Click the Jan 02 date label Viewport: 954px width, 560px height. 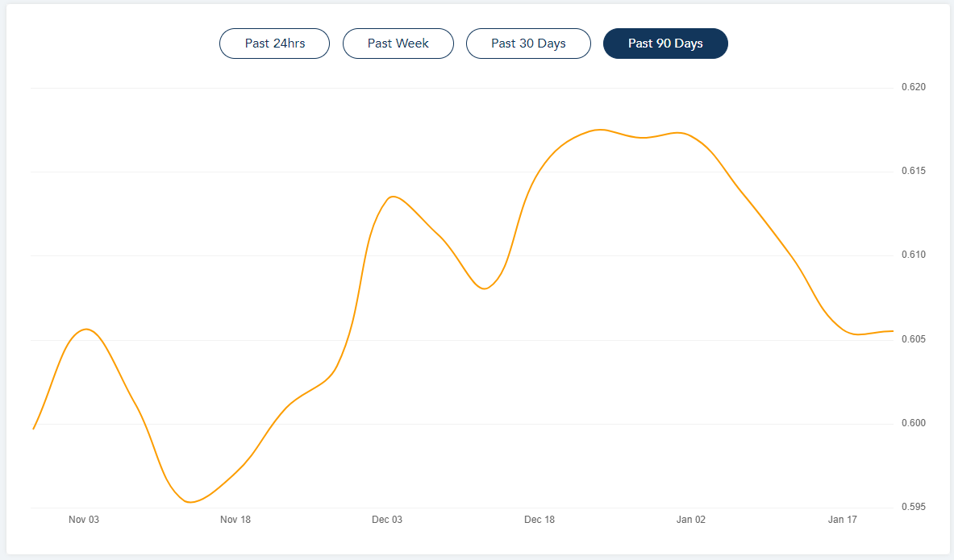pos(690,520)
